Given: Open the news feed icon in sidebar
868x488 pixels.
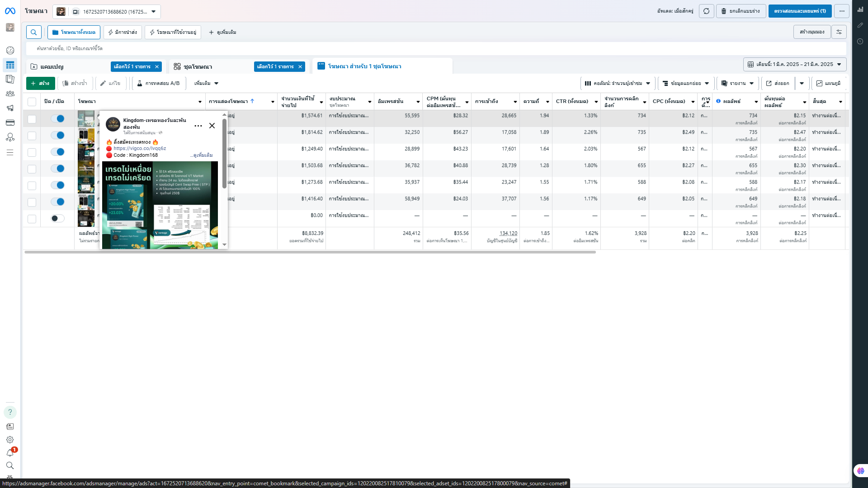Looking at the screenshot, I should (x=10, y=427).
